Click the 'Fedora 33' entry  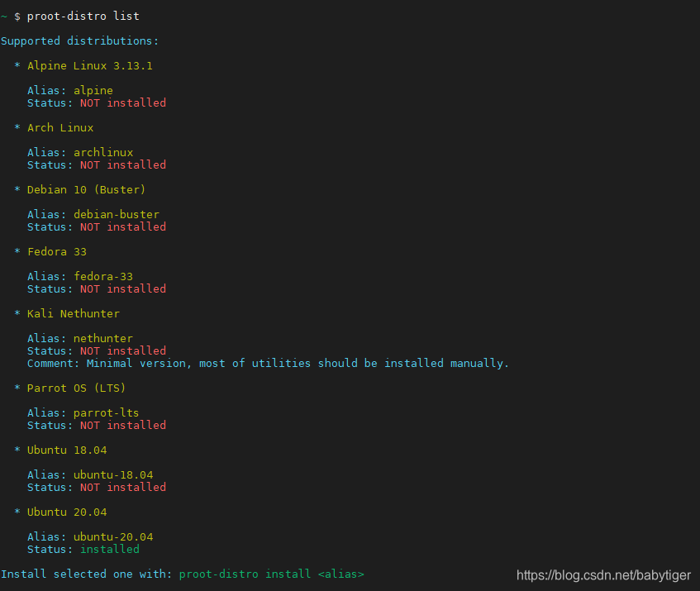click(57, 252)
